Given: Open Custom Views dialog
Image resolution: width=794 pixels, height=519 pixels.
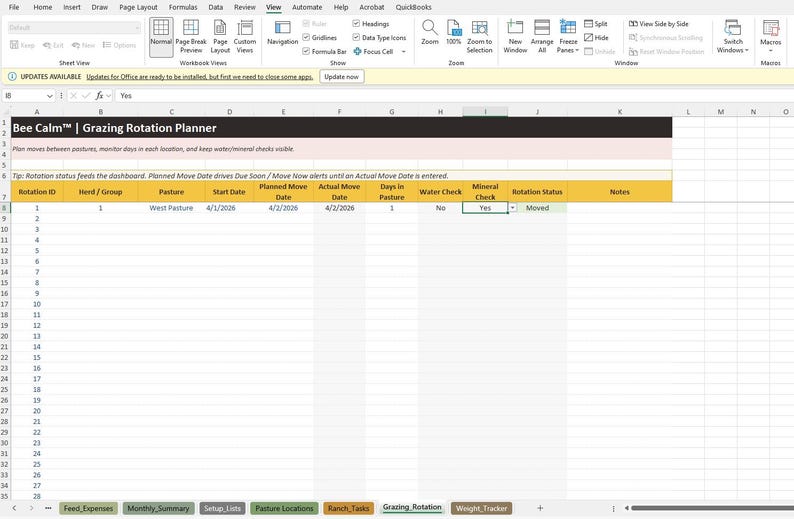Looking at the screenshot, I should (x=245, y=36).
